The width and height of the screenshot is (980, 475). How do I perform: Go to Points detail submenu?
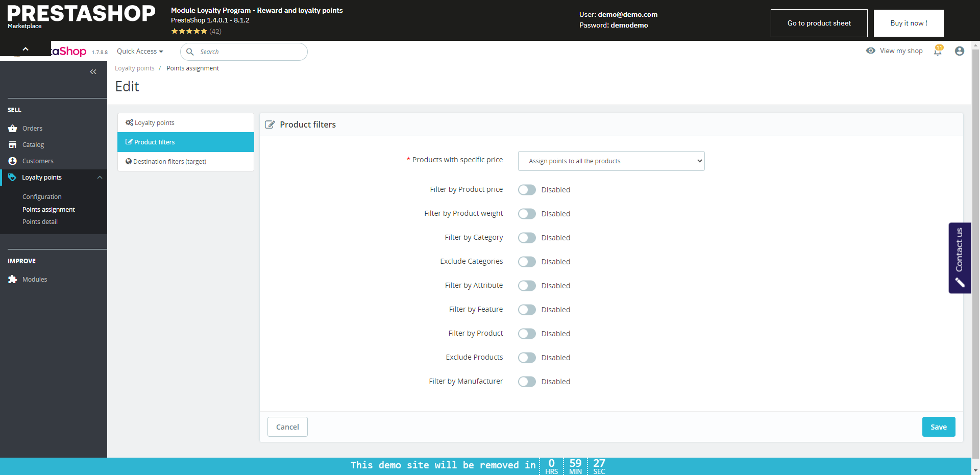coord(40,222)
